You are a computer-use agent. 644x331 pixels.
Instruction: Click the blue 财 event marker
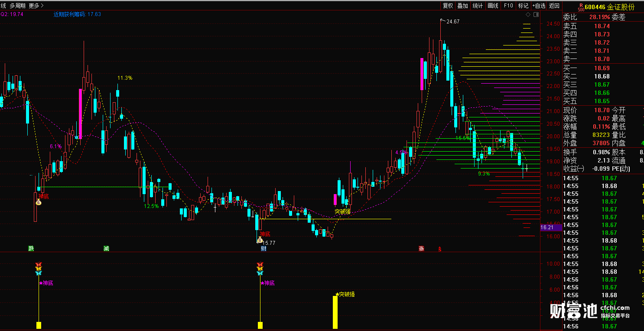[x=263, y=249]
